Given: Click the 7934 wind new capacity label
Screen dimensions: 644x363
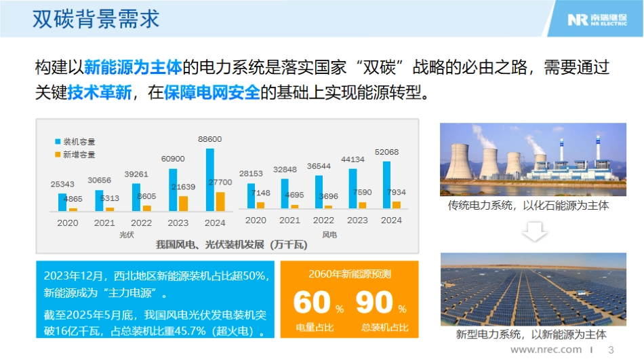Looking at the screenshot, I should (x=396, y=192).
